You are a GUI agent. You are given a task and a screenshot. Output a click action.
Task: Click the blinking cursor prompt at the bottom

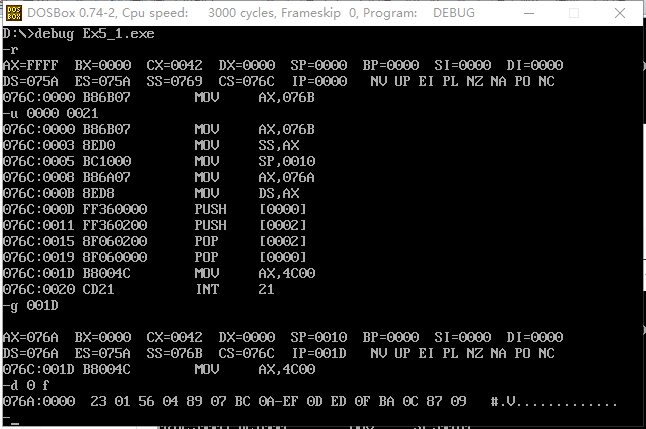[x=11, y=420]
